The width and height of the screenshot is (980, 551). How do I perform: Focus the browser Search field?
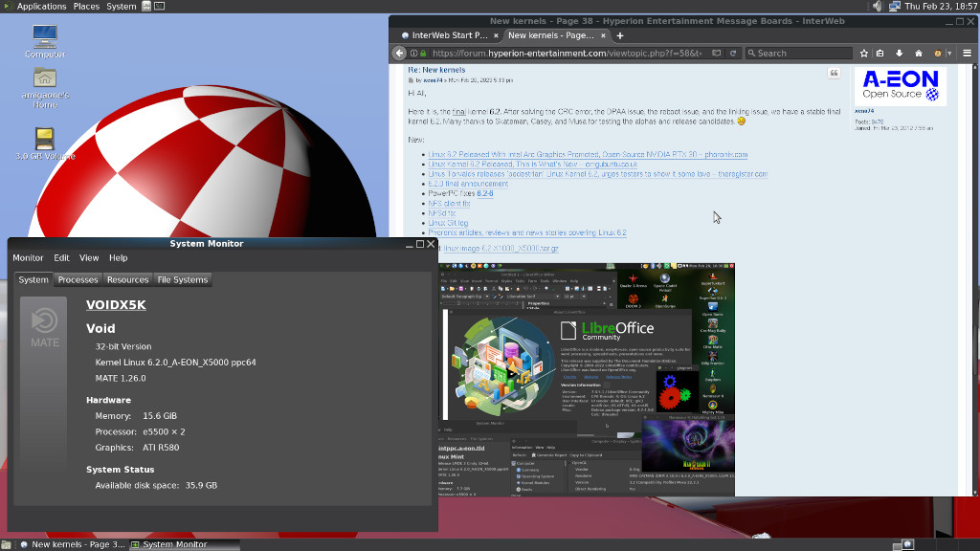tap(799, 54)
